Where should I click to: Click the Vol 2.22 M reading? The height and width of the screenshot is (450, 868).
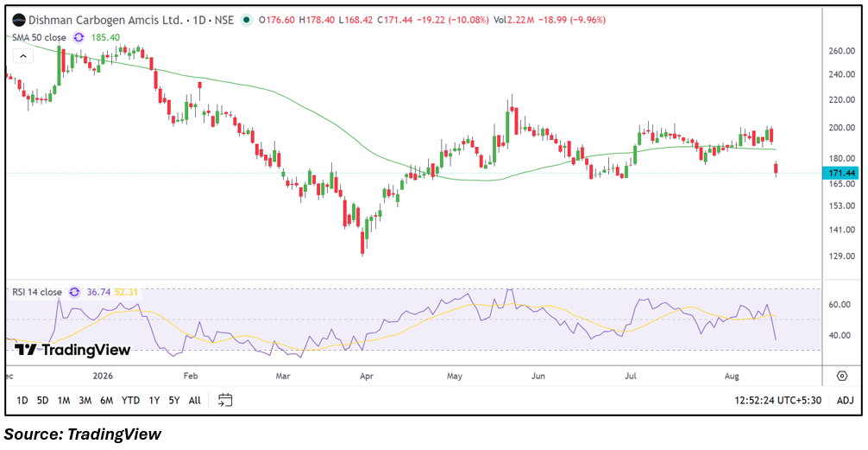point(515,20)
